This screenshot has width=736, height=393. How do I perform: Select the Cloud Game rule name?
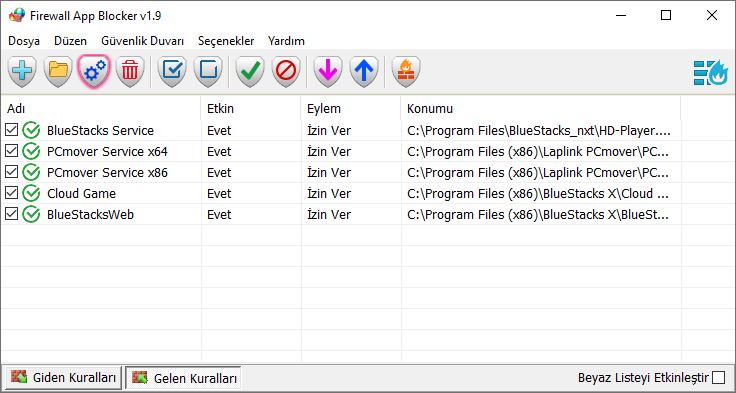click(x=81, y=194)
